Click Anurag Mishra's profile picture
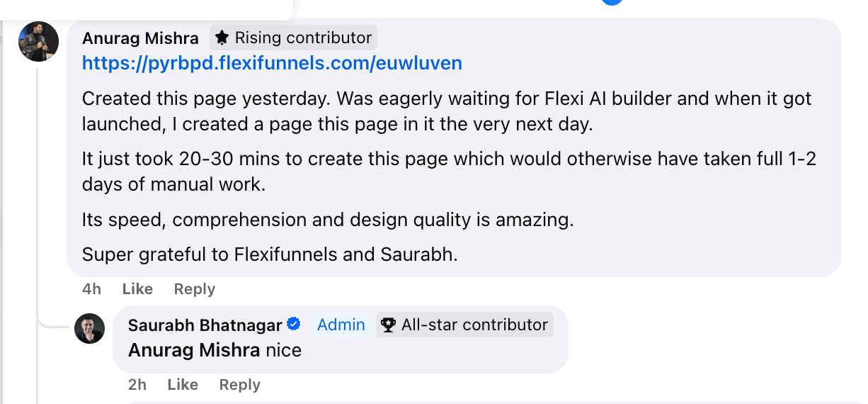868x404 pixels. pyautogui.click(x=38, y=41)
